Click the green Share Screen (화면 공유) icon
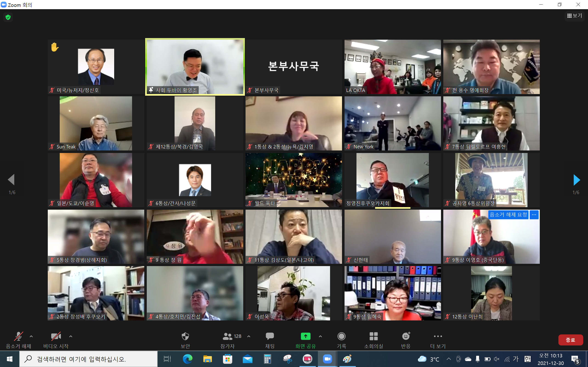588x367 pixels. tap(305, 336)
